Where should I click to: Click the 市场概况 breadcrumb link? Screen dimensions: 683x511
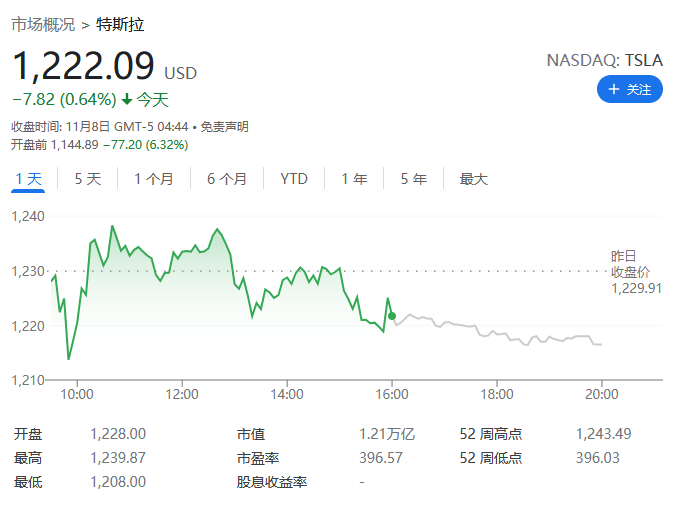tap(41, 24)
